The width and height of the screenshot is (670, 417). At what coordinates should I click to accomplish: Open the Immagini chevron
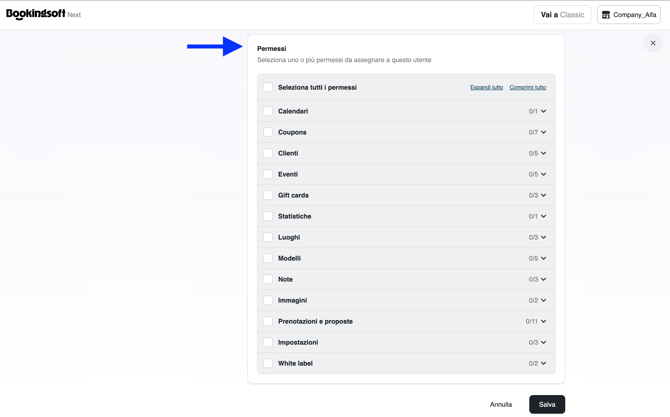coord(544,300)
